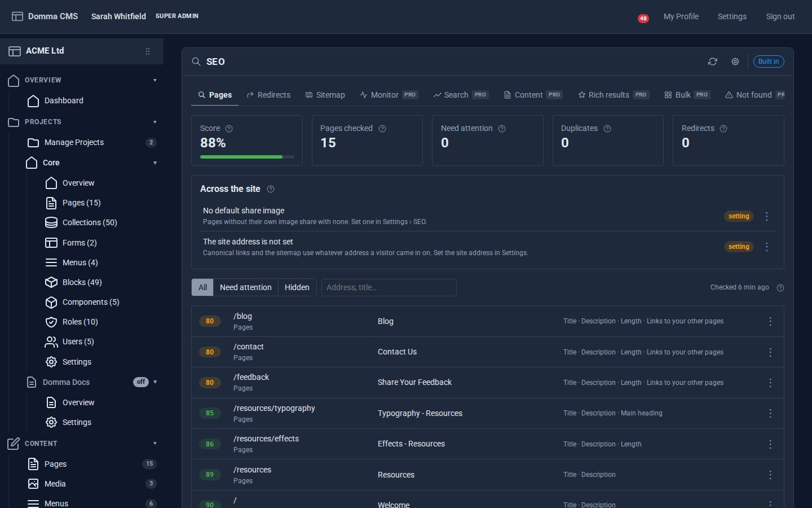Select the All filter
This screenshot has width=812, height=508.
[202, 287]
